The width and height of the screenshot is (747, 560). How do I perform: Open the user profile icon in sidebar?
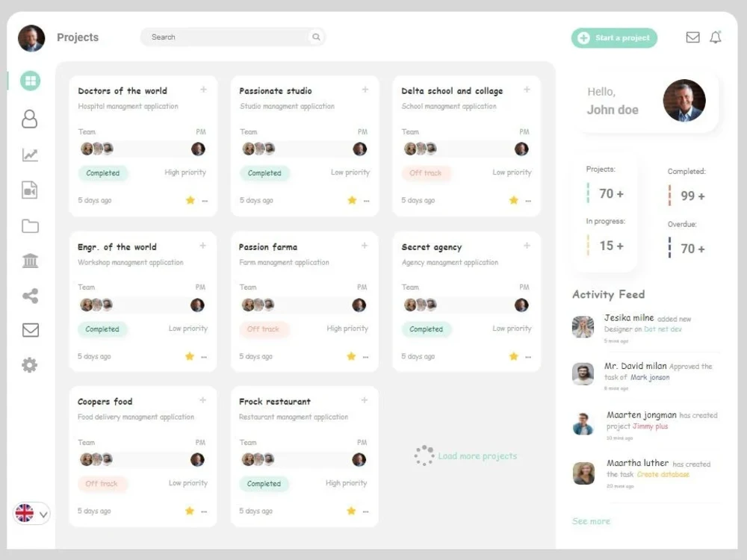click(x=30, y=119)
